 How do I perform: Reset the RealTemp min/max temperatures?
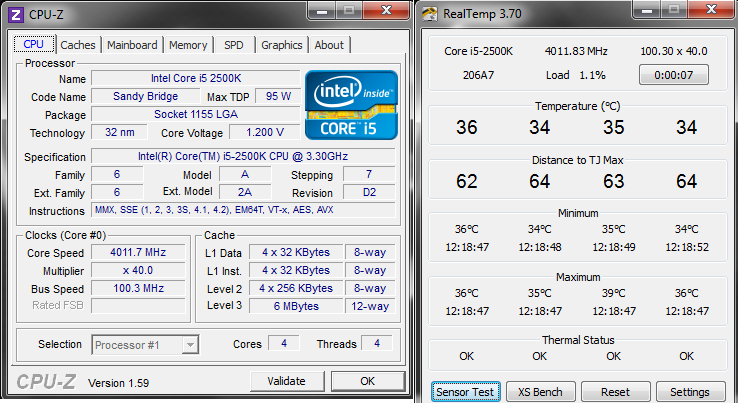pos(615,392)
